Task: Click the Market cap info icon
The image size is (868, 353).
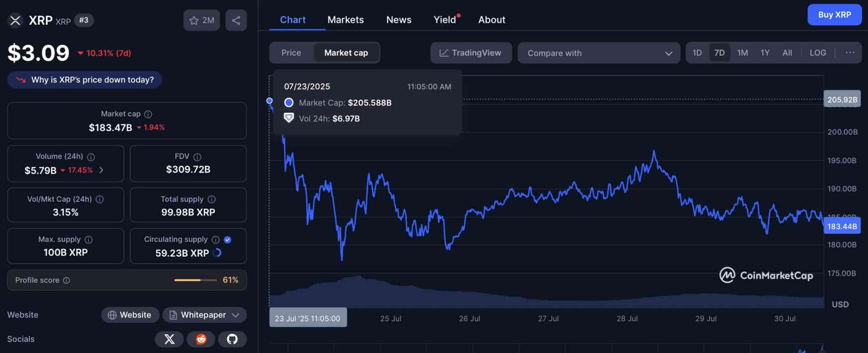Action: pos(148,114)
